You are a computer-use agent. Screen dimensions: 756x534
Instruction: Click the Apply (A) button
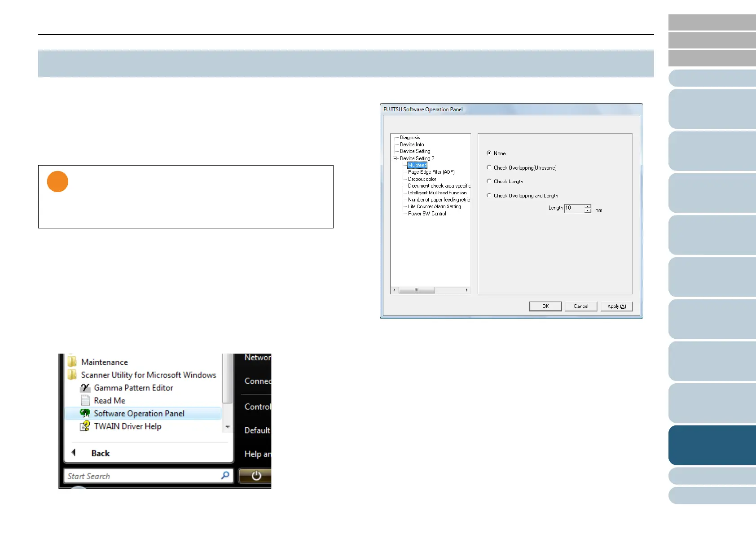tap(617, 306)
